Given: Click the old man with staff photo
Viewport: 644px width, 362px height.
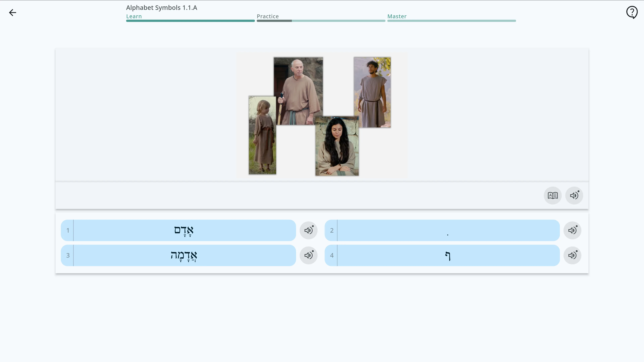Looking at the screenshot, I should click(298, 91).
